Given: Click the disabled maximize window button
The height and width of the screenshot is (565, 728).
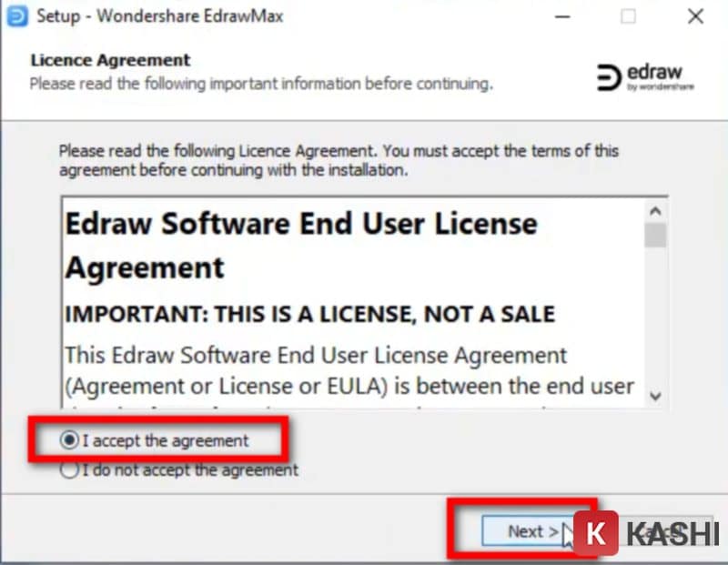Looking at the screenshot, I should pos(628,16).
